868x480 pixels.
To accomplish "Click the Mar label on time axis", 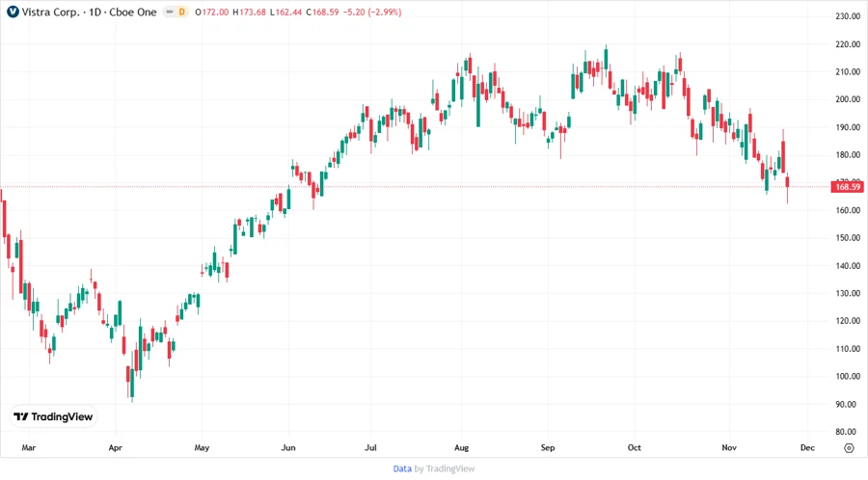I will 28,447.
